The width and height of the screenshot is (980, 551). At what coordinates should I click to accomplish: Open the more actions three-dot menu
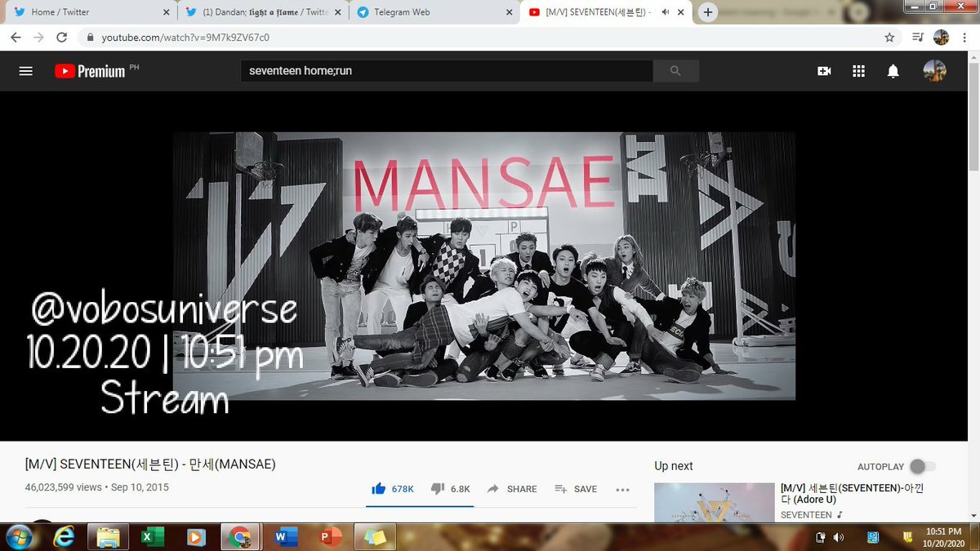coord(622,490)
